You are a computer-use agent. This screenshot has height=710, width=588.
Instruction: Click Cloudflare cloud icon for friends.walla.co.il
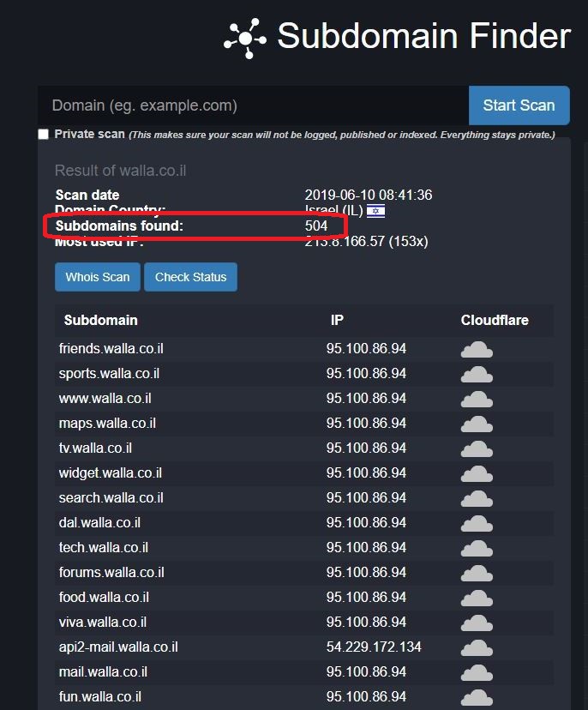(477, 350)
